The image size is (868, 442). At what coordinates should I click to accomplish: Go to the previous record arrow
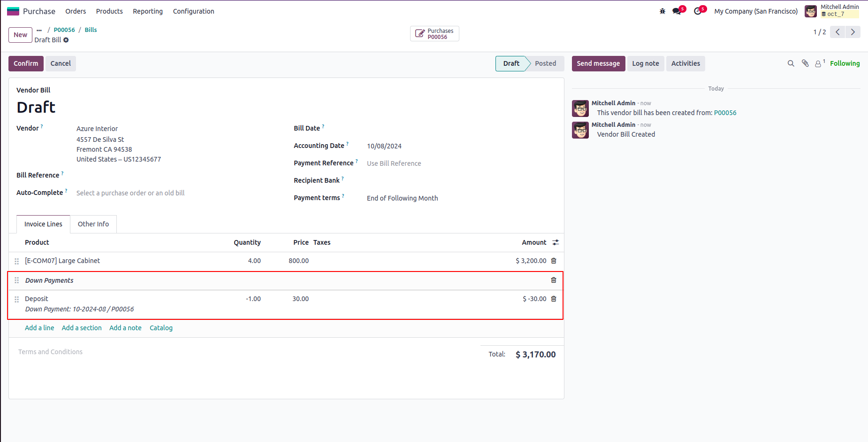point(838,32)
